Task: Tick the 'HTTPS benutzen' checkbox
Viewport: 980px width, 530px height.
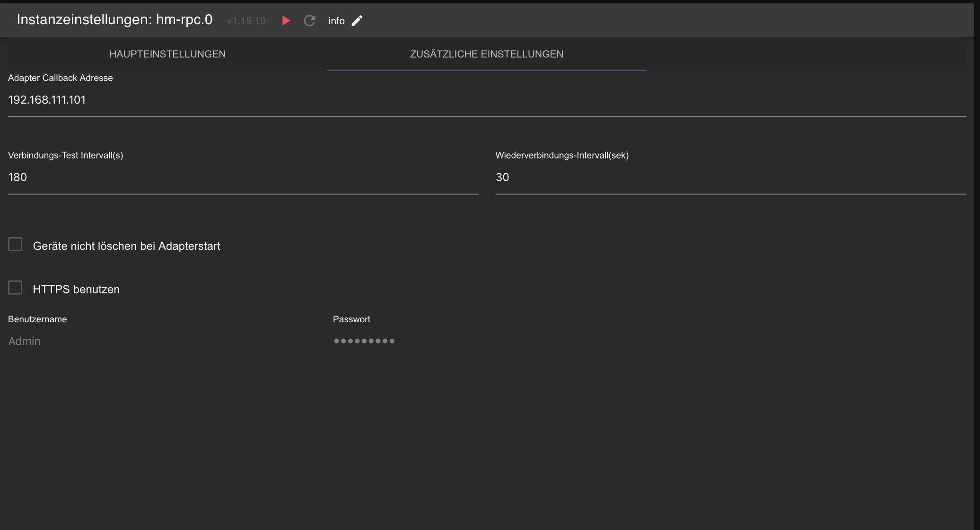Action: [x=15, y=288]
